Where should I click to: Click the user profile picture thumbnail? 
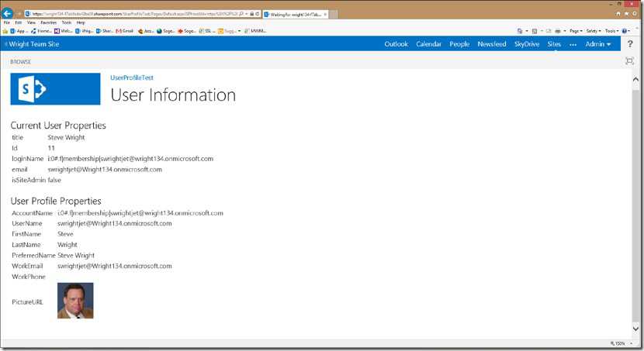75,301
